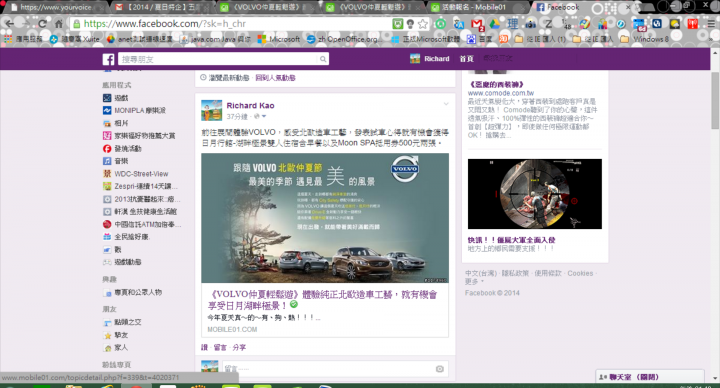Screen dimensions: 720x388
Task: Open the Microsoft bookmark in bookmarks bar
Action: [279, 39]
